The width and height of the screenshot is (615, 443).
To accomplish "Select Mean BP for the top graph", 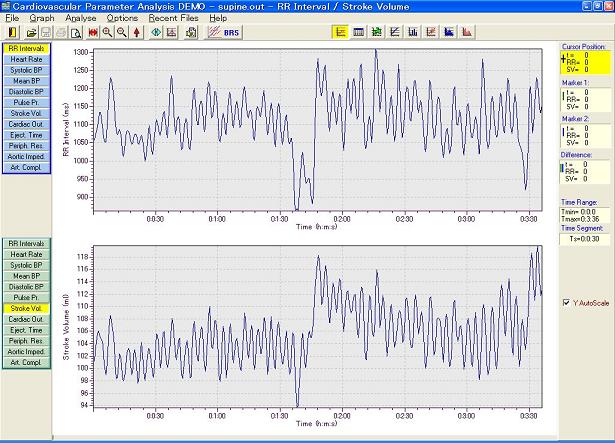I will [x=26, y=81].
